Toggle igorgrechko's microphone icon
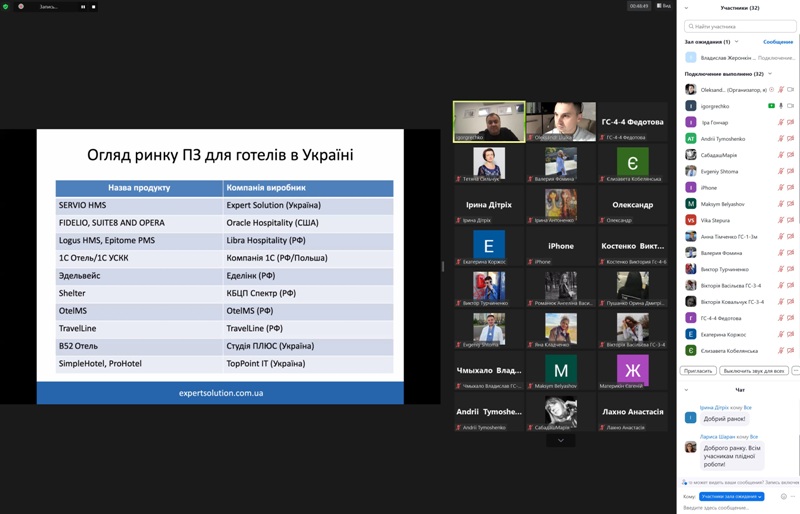Image resolution: width=800 pixels, height=514 pixels. pos(780,105)
